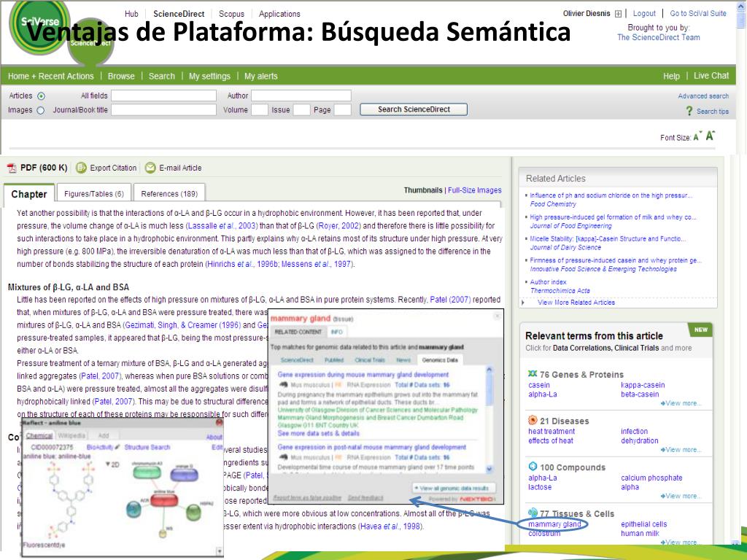
Task: Open Structure Search in Reflect popup
Action: click(147, 447)
